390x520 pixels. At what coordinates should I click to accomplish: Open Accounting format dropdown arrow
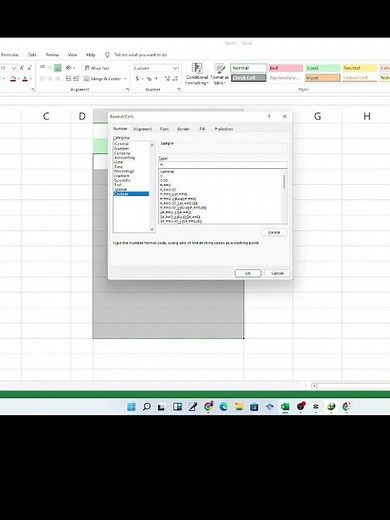tap(142, 79)
